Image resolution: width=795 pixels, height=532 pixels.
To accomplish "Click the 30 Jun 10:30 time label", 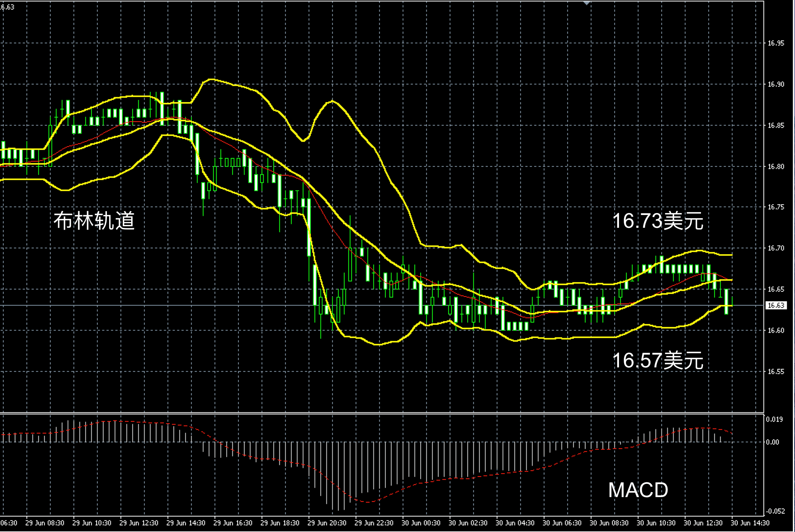I will (x=656, y=523).
